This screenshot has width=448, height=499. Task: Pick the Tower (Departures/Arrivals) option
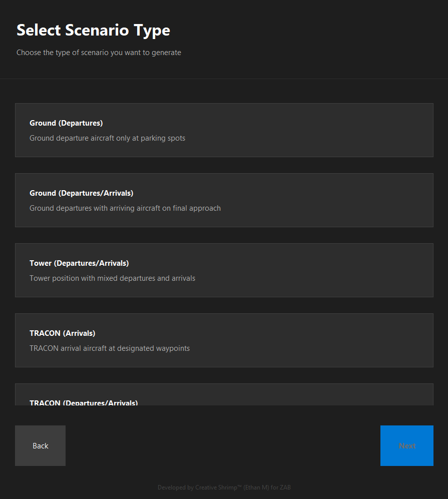click(224, 270)
